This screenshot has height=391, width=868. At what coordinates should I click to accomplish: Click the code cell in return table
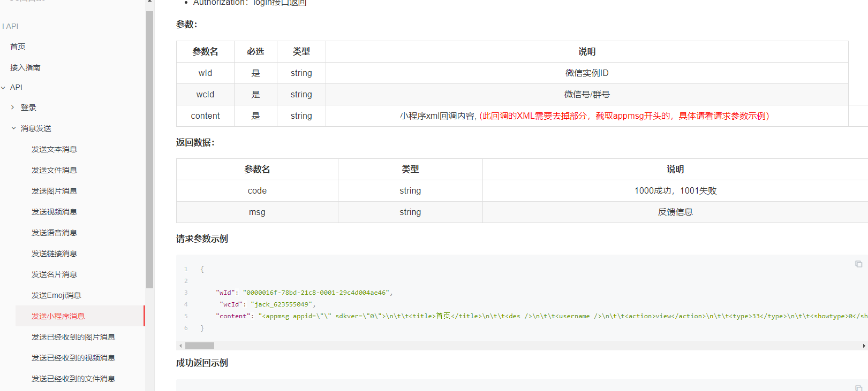coord(257,191)
